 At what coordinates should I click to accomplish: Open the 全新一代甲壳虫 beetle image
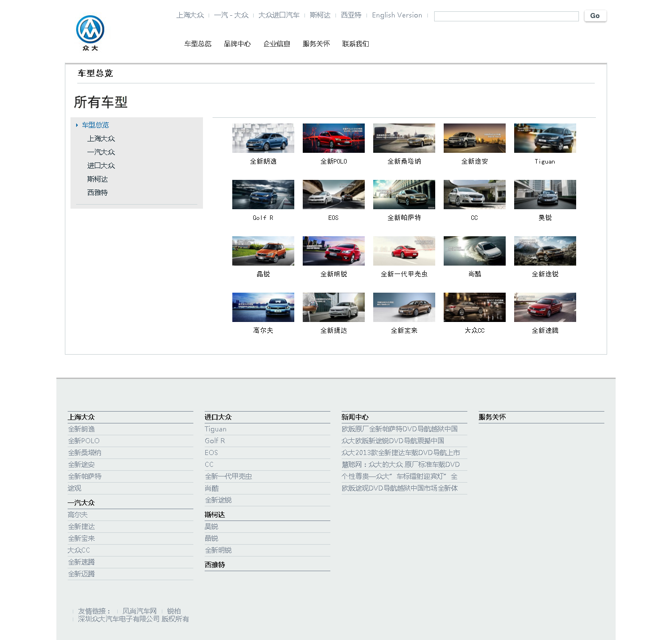(404, 251)
